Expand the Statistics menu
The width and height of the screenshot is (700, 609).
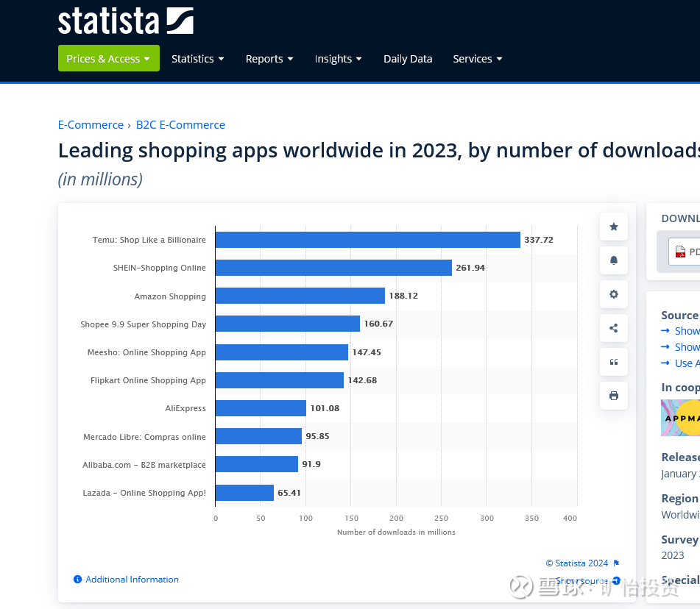[x=197, y=59]
